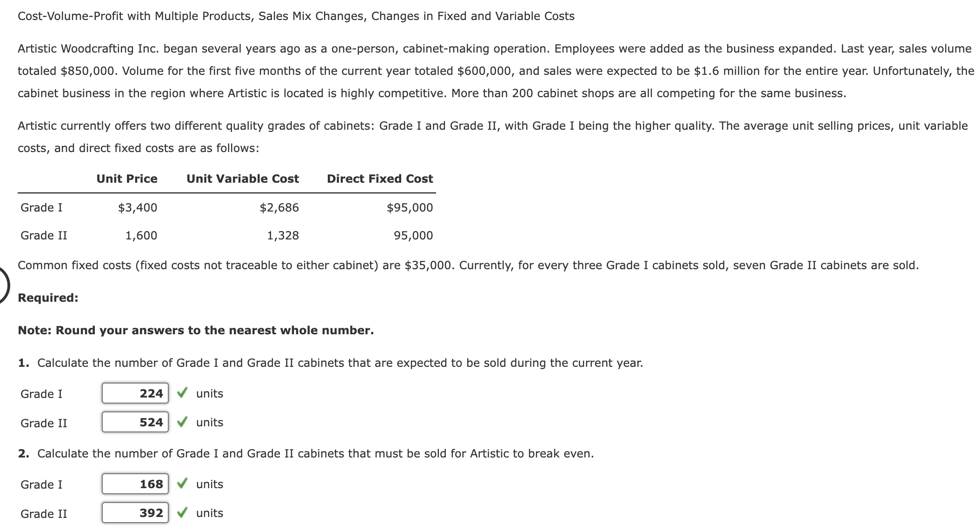Select the Grade II units input showing 524

135,422
